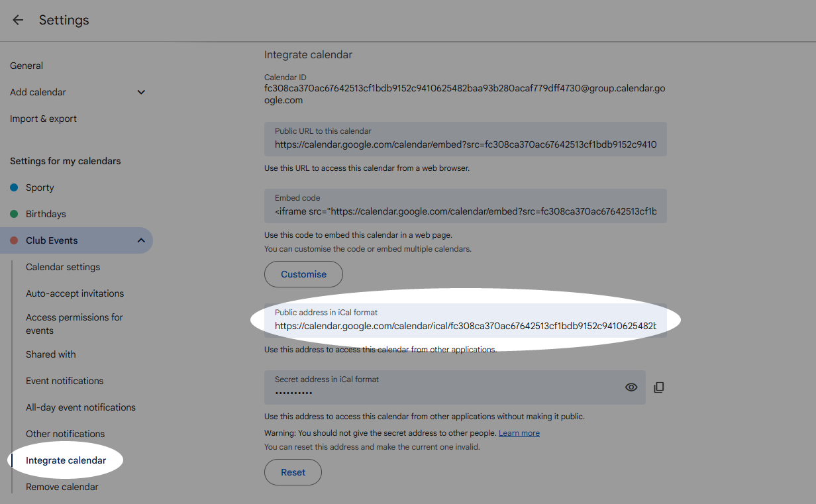Collapse the Club Events calendar section
Viewport: 816px width, 504px height.
141,240
